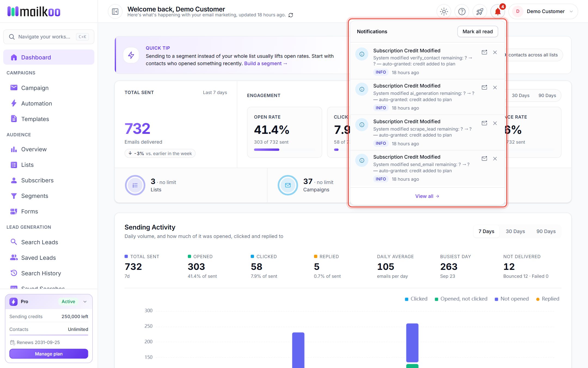This screenshot has height=368, width=588.
Task: Go to Subscribers in the sidebar
Action: [x=49, y=180]
